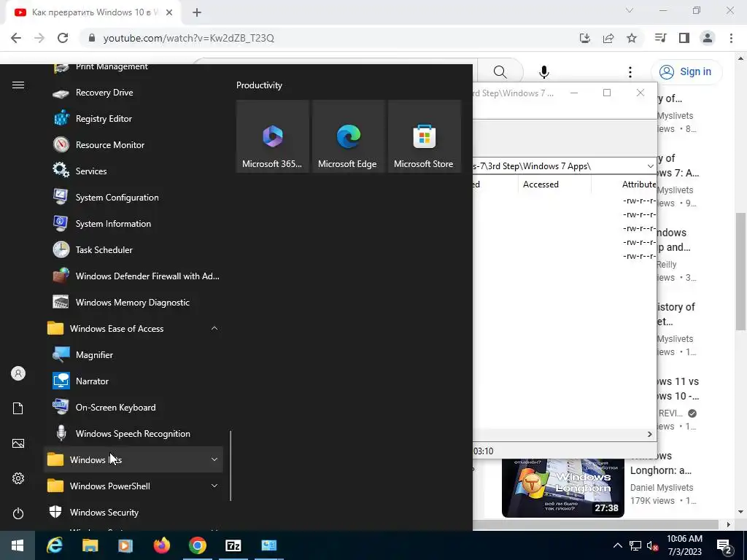747x560 pixels.
Task: Reload the YouTube page
Action: click(x=63, y=38)
